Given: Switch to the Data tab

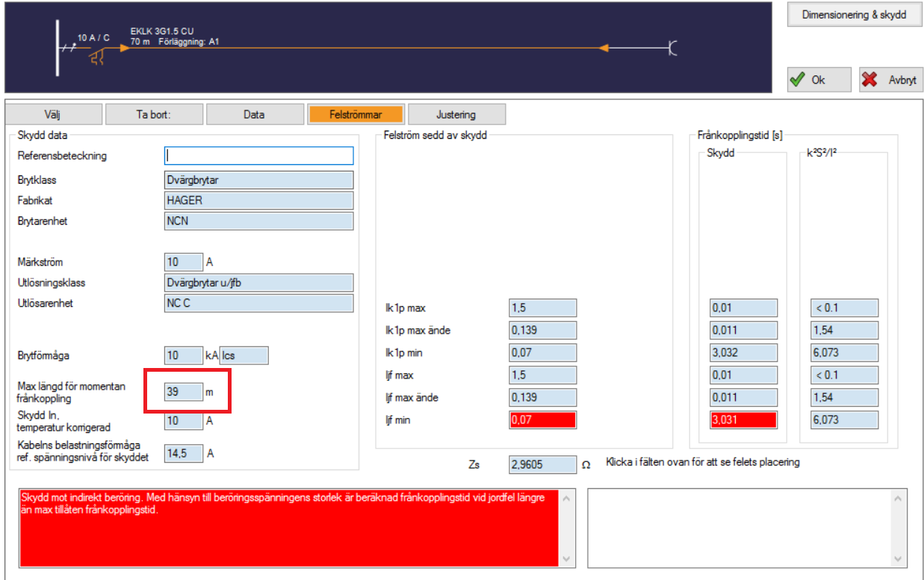Looking at the screenshot, I should 254,114.
